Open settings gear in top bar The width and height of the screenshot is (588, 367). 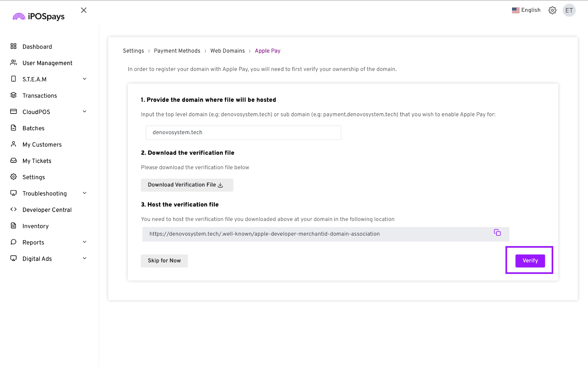pyautogui.click(x=552, y=10)
